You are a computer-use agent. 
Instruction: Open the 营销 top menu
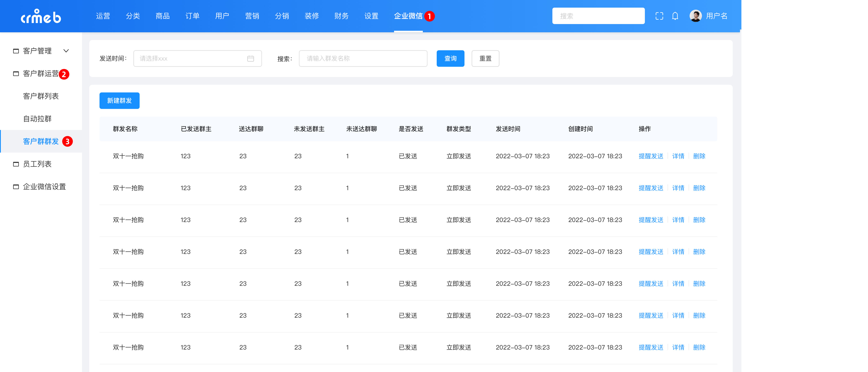click(x=252, y=16)
